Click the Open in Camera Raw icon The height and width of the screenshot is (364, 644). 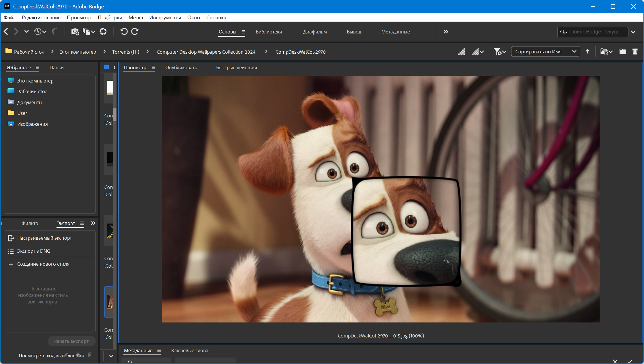103,31
